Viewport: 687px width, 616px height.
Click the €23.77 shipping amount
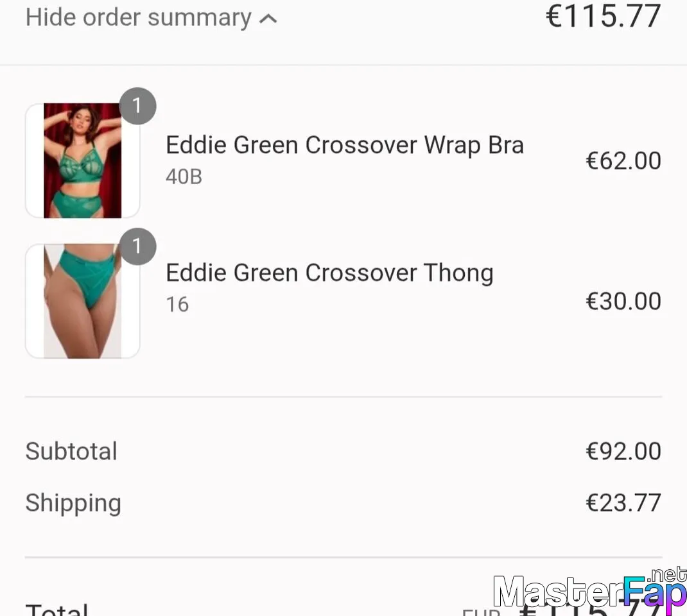pos(623,502)
